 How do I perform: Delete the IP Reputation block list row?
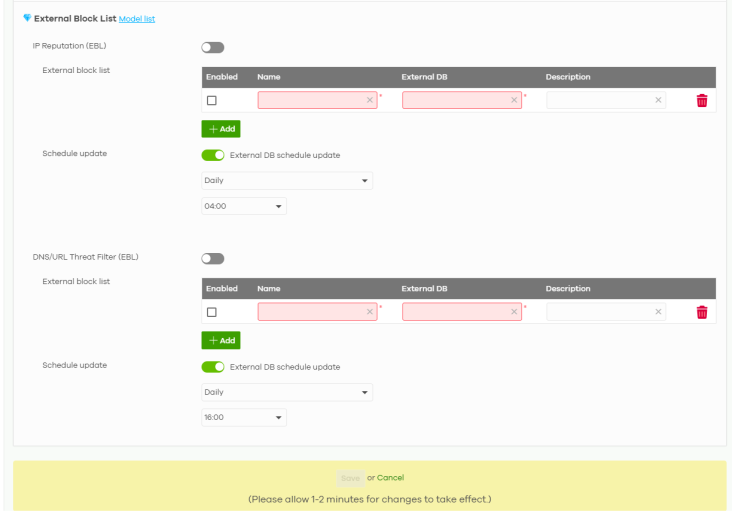701,101
